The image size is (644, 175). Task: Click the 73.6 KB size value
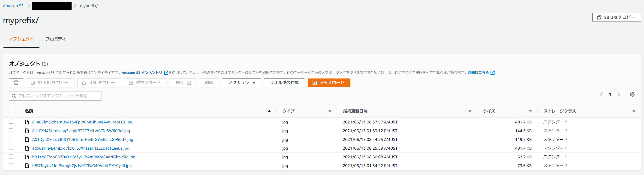coord(524,166)
